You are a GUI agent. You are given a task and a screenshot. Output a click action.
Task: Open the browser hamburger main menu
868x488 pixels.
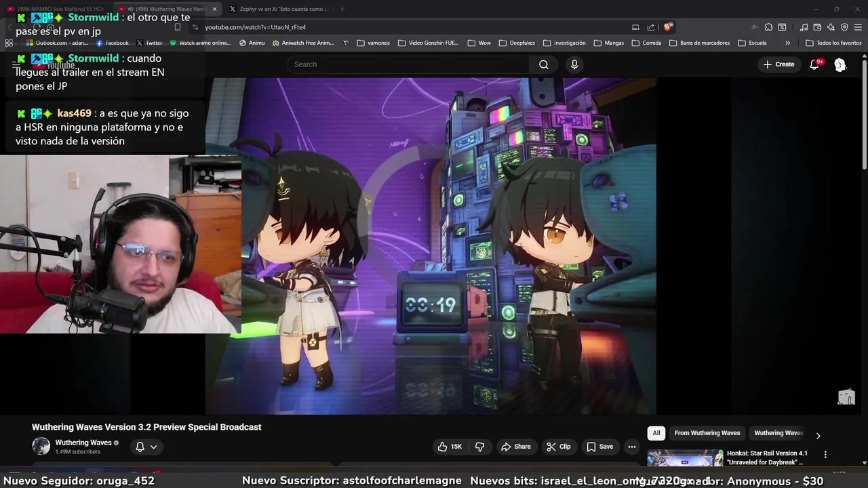coord(859,27)
